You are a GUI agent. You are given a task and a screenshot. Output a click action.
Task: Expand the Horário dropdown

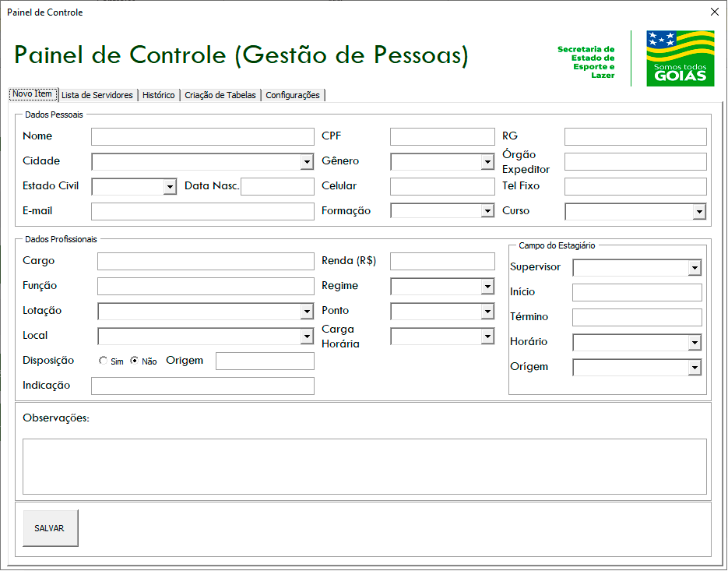pyautogui.click(x=695, y=343)
